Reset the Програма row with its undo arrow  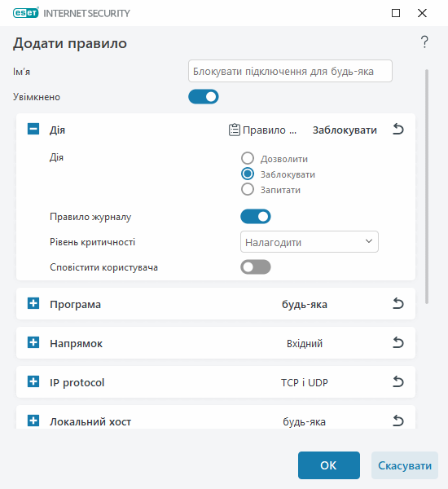(397, 303)
